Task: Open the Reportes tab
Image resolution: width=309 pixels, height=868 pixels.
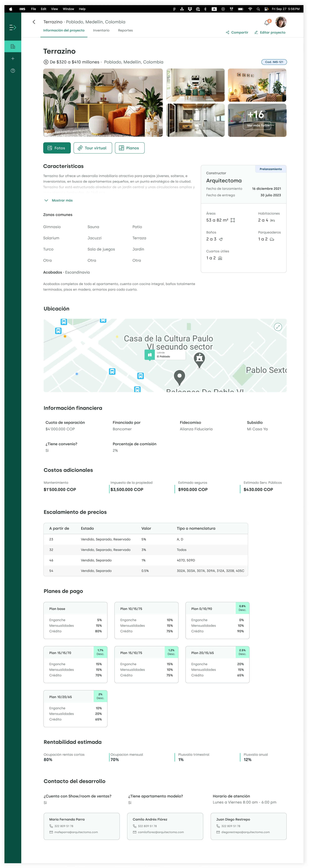Action: point(125,30)
